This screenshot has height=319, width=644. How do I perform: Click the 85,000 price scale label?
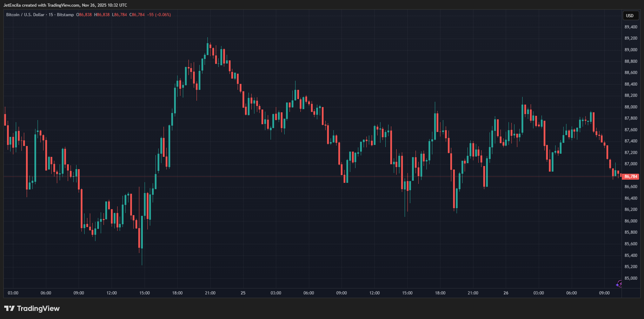(631, 278)
